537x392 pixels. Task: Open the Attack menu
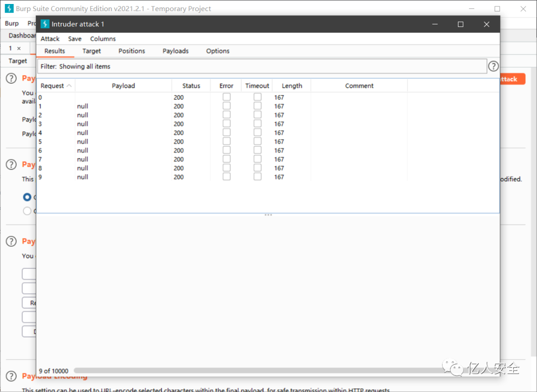[50, 39]
